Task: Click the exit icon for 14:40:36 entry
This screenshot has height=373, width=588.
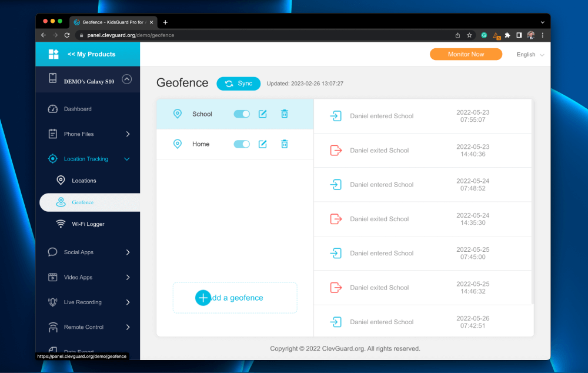Action: (x=336, y=150)
